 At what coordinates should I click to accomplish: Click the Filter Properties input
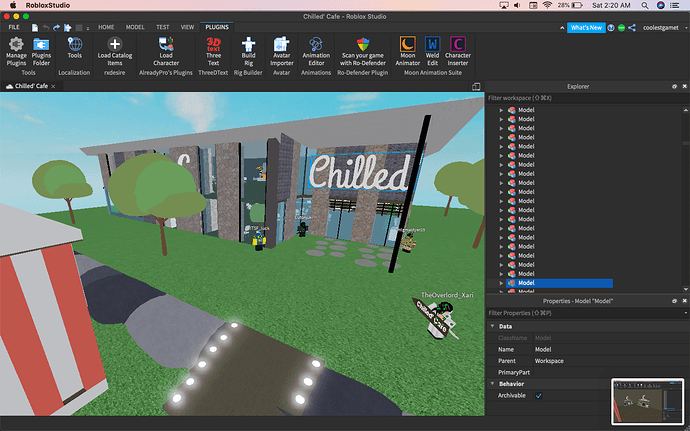click(584, 313)
